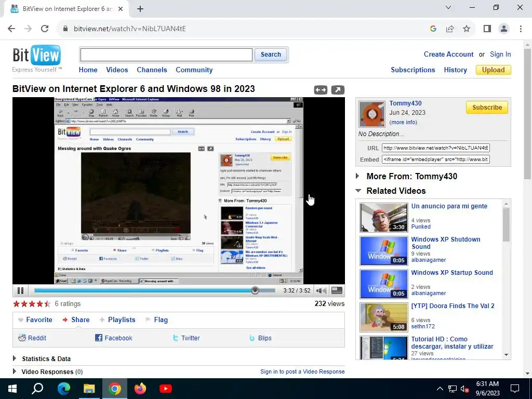Viewport: 532px width, 399px height.
Task: Open the Community section
Action: click(194, 70)
